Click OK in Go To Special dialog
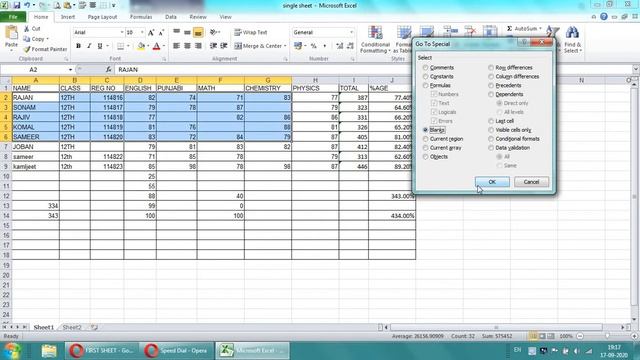This screenshot has height=360, width=640. click(x=492, y=182)
